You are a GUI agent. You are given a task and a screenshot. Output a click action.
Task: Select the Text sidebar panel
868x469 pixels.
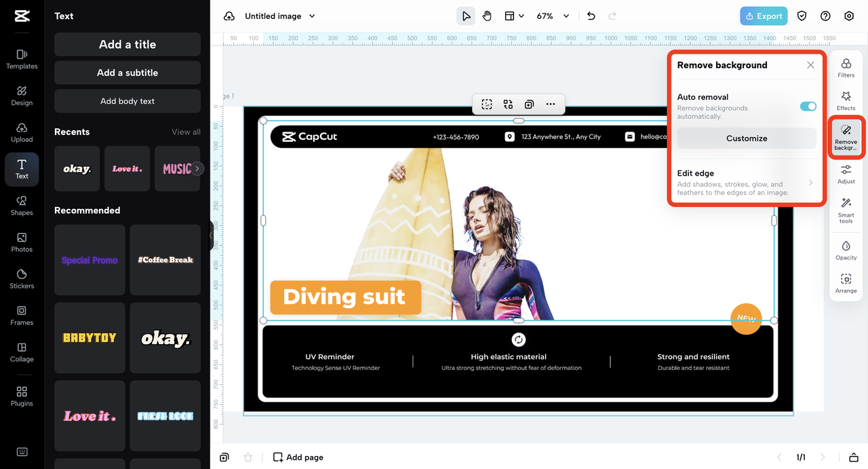point(22,169)
